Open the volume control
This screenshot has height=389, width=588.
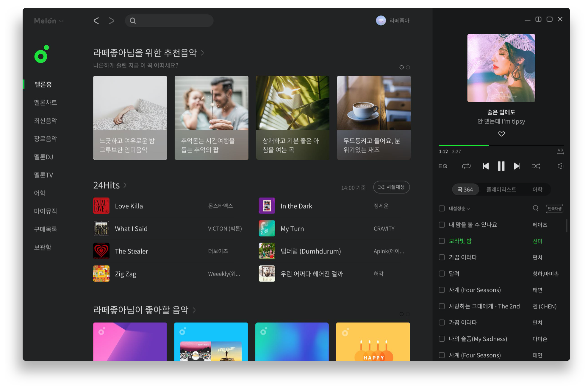(x=560, y=166)
